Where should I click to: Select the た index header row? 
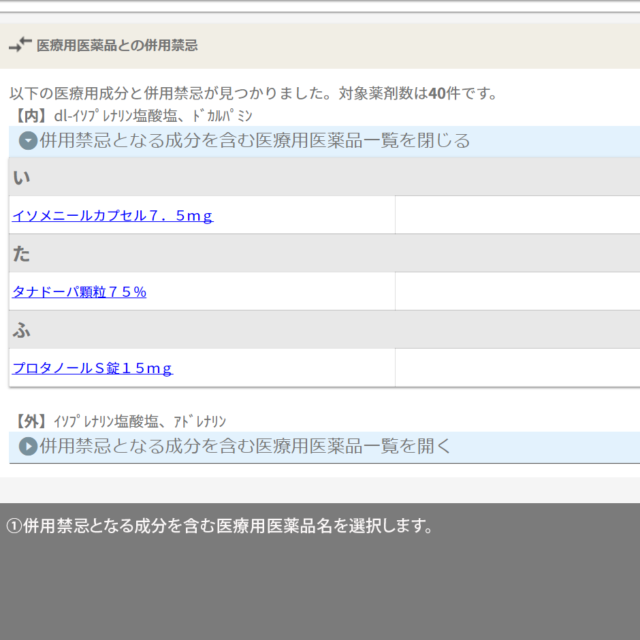[320, 254]
